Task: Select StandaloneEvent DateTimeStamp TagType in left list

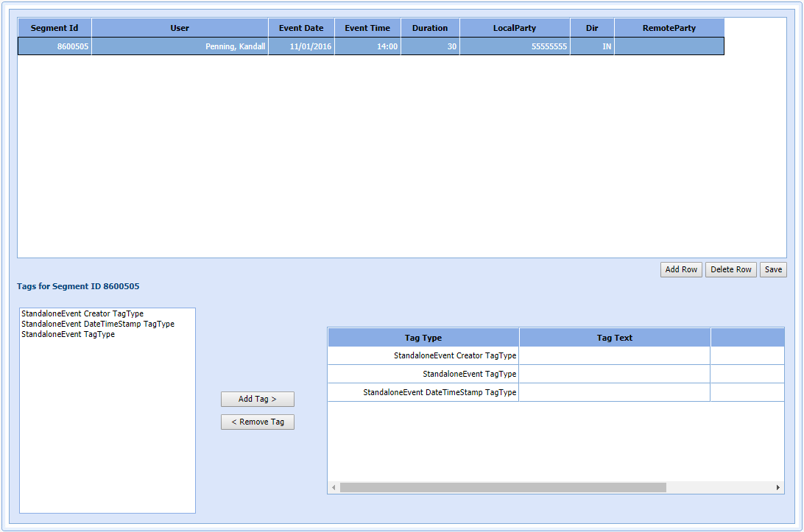Action: [x=98, y=324]
